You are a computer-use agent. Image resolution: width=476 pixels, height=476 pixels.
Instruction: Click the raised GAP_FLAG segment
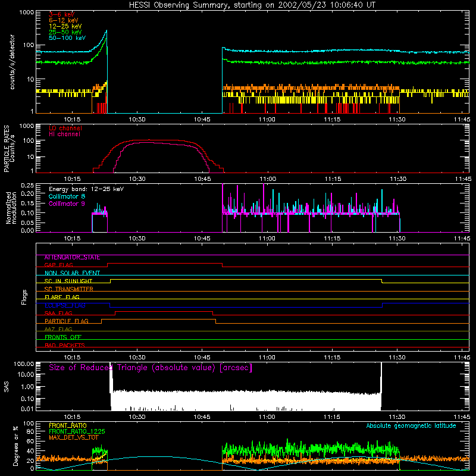[165, 264]
